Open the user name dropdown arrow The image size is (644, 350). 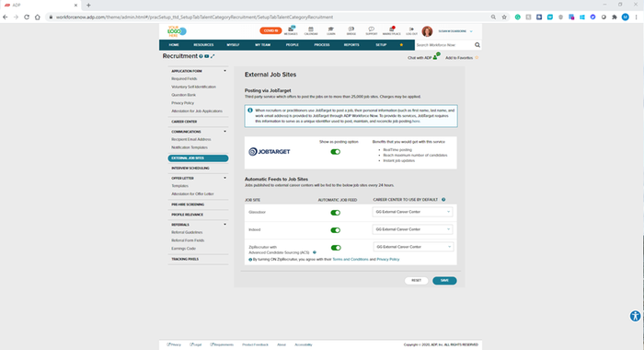(471, 31)
